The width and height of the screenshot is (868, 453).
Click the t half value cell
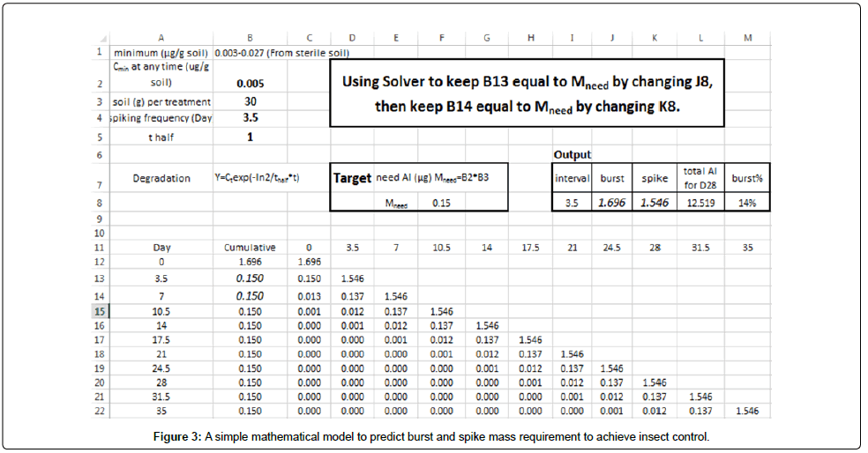click(251, 137)
